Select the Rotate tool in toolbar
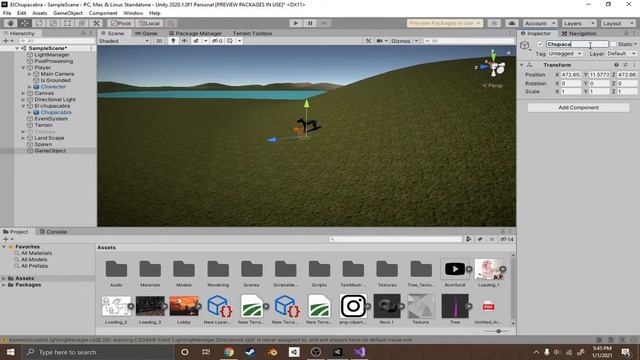This screenshot has width=640, height=360. pyautogui.click(x=39, y=23)
